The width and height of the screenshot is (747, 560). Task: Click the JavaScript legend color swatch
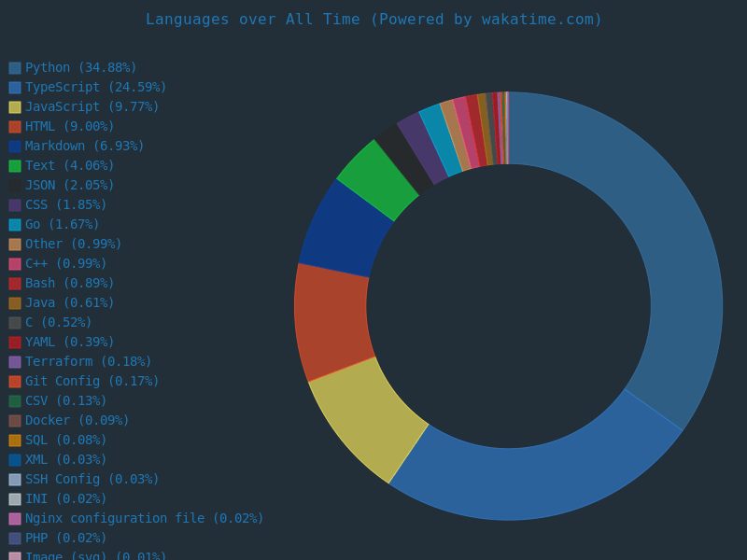pos(15,107)
